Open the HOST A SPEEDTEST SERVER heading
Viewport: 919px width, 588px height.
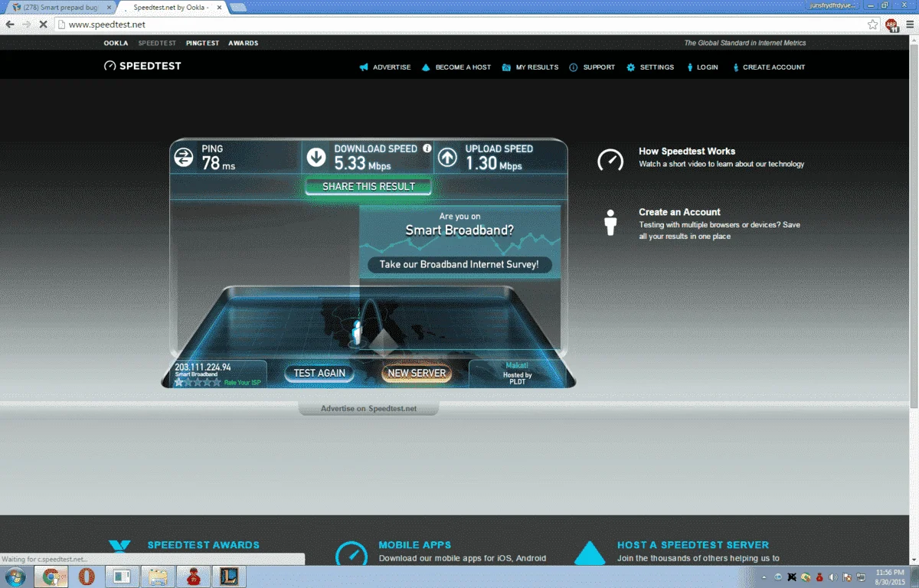click(693, 545)
